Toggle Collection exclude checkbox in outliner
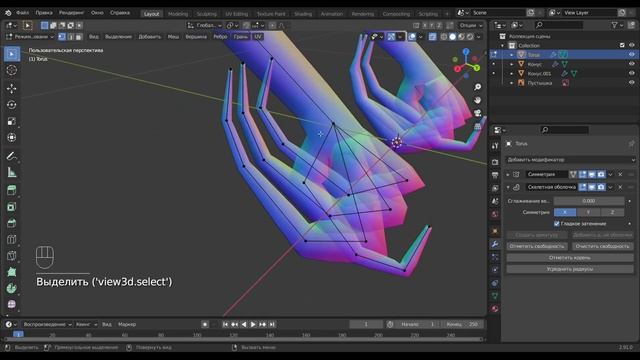This screenshot has width=640, height=360. coord(622,45)
